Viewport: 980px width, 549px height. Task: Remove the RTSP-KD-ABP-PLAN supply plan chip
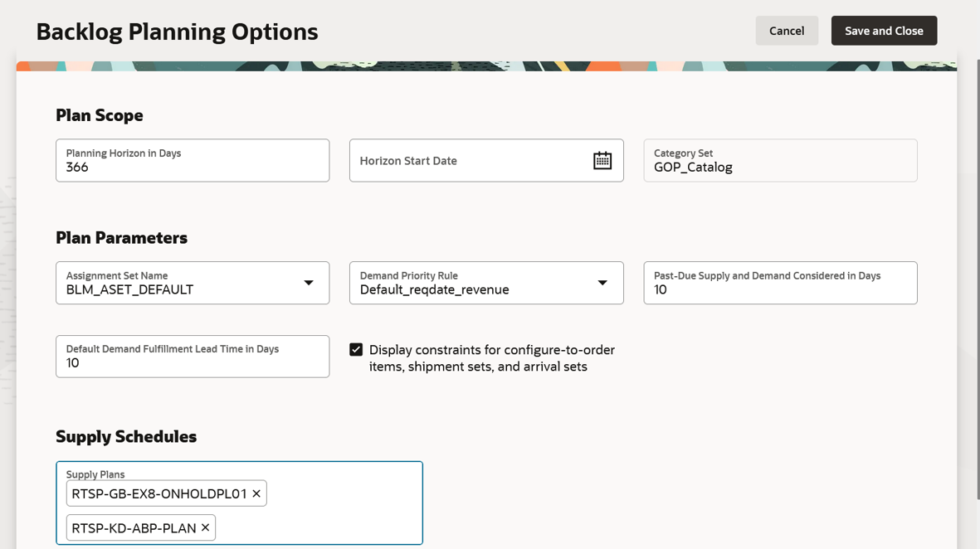[206, 528]
